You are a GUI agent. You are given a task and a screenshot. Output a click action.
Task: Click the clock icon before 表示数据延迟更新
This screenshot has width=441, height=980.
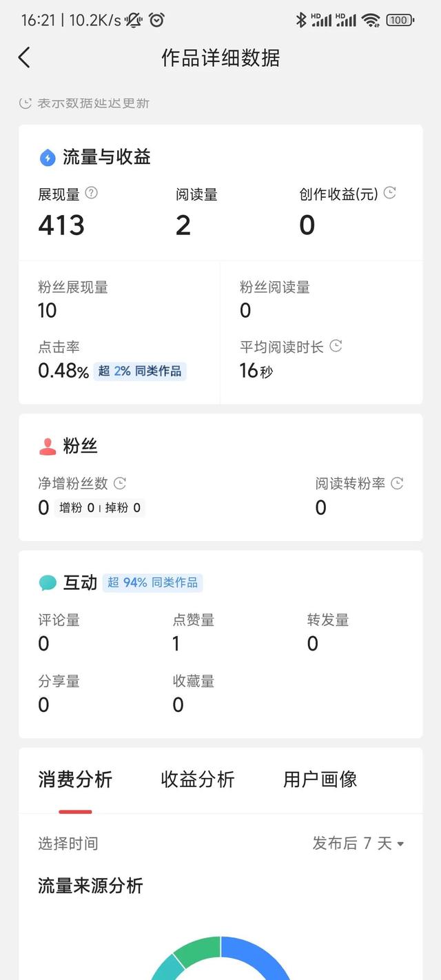24,102
